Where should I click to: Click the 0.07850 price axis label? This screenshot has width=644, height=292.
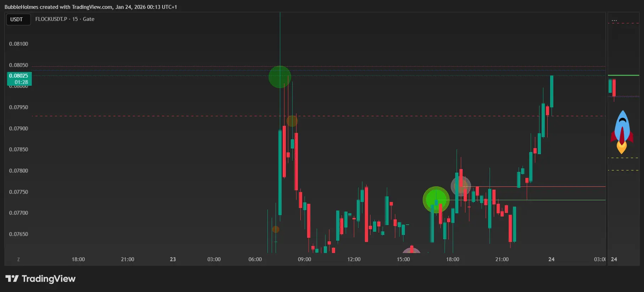pos(18,150)
